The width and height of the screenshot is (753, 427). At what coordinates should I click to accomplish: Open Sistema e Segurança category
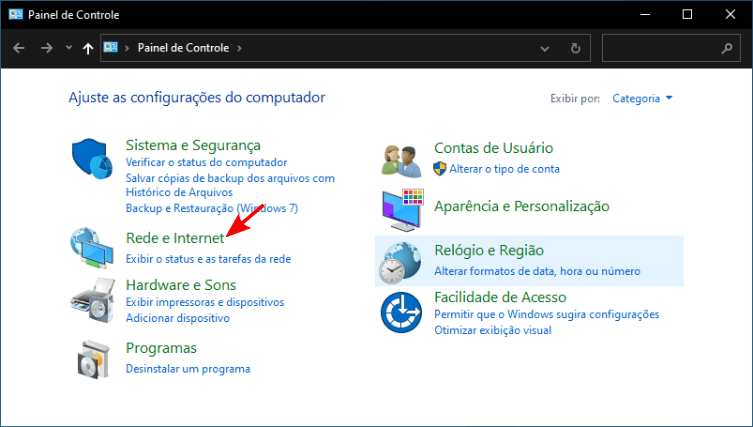pos(193,145)
